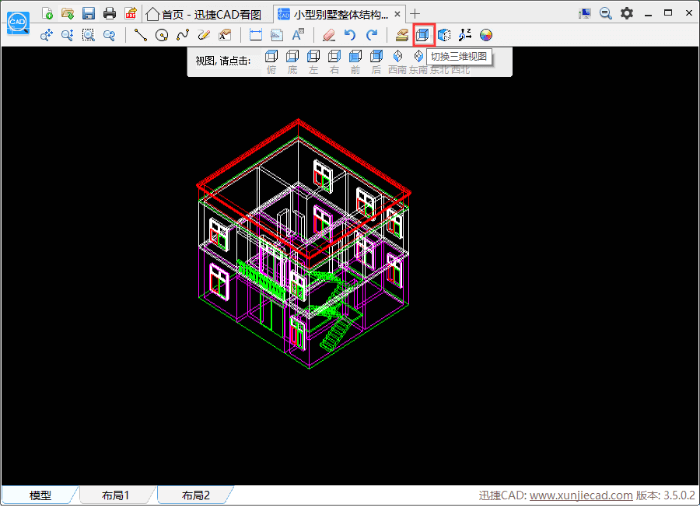Viewport: 700px width, 506px height.
Task: Open the 首页 - 迅捷CAD看图 home tab
Action: pyautogui.click(x=204, y=14)
